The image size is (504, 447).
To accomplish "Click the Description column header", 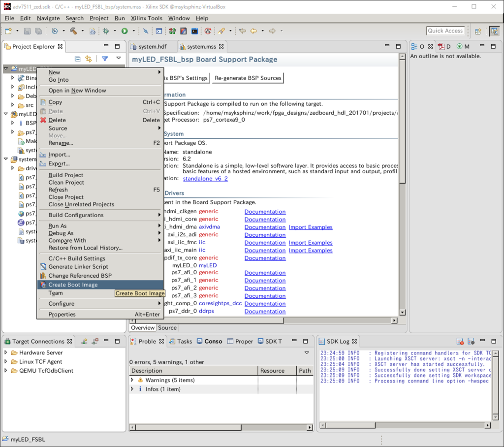I will point(193,371).
